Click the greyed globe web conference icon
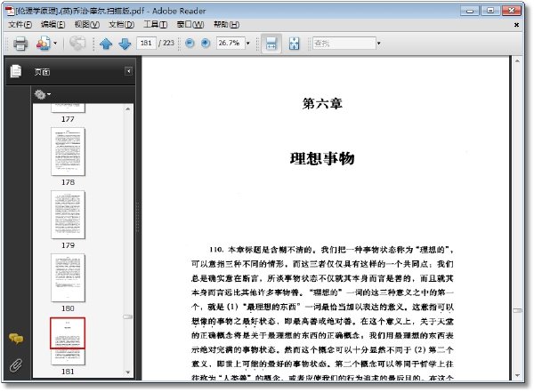 tap(77, 44)
